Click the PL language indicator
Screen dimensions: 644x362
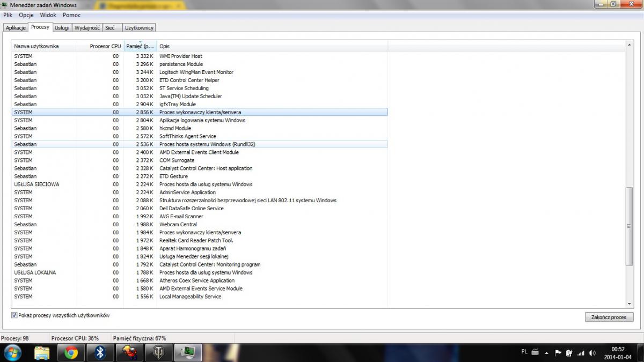click(524, 352)
